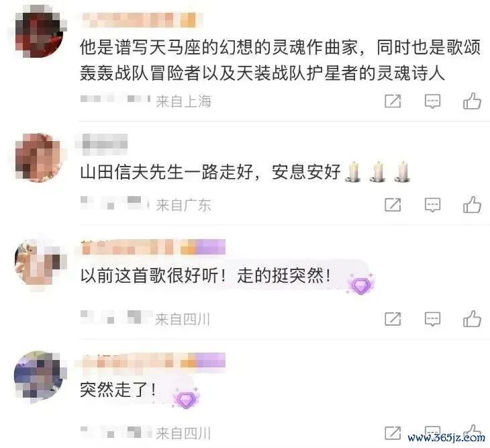
Task: Reply to the 天马座的幻想 comment
Action: click(x=432, y=101)
